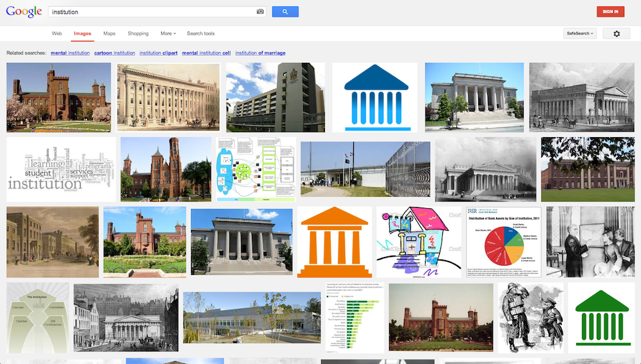
Task: Open the bank assets pie chart image
Action: coord(503,242)
